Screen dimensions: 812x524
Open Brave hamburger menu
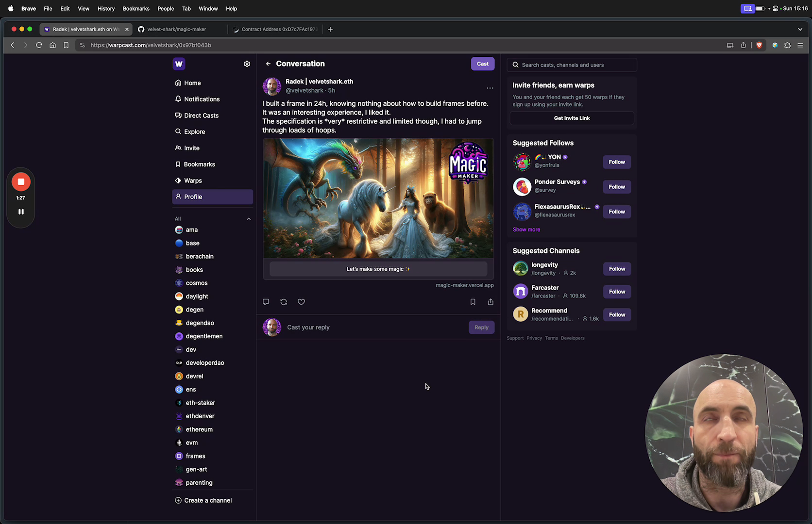[800, 45]
